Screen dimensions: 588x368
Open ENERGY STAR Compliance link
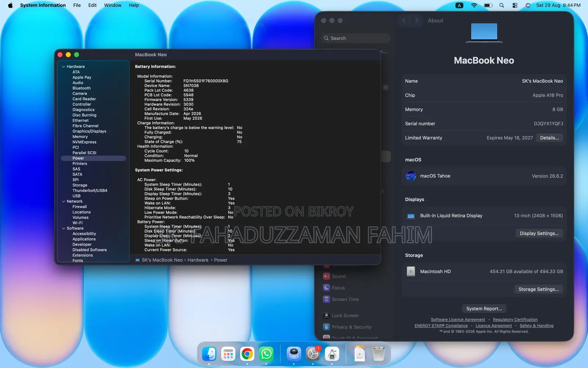pyautogui.click(x=441, y=326)
